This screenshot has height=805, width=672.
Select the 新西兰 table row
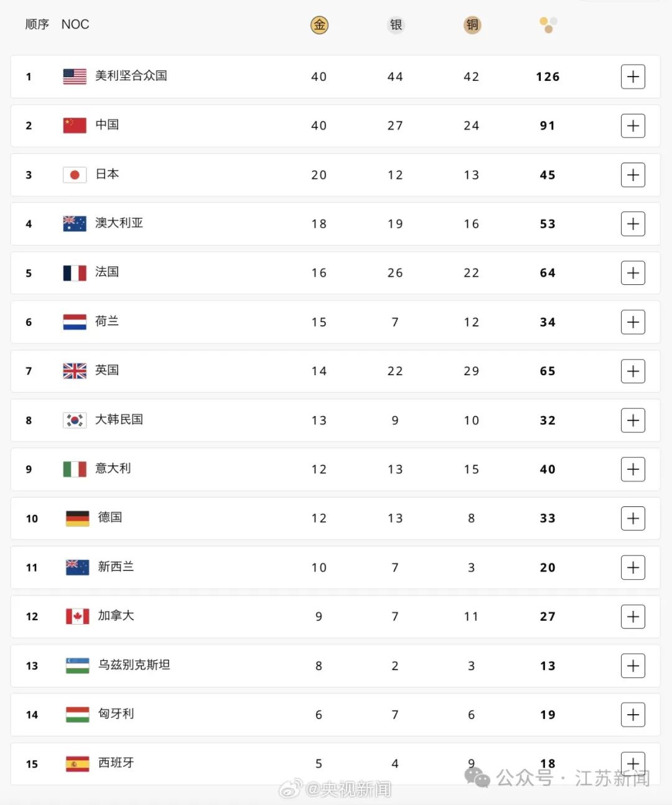point(335,567)
